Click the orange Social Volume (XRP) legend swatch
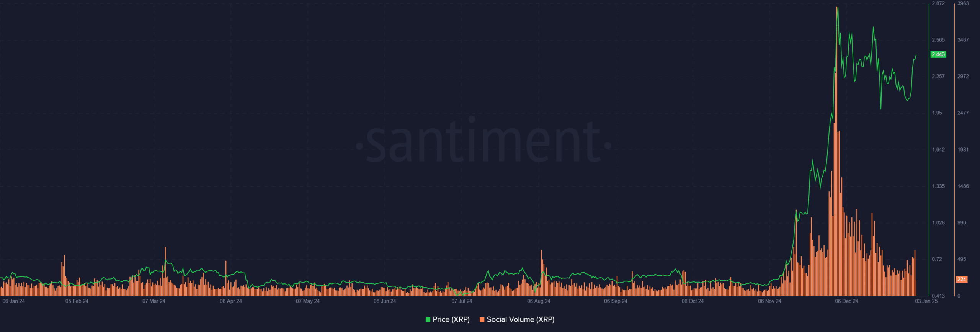The image size is (980, 332). (482, 319)
